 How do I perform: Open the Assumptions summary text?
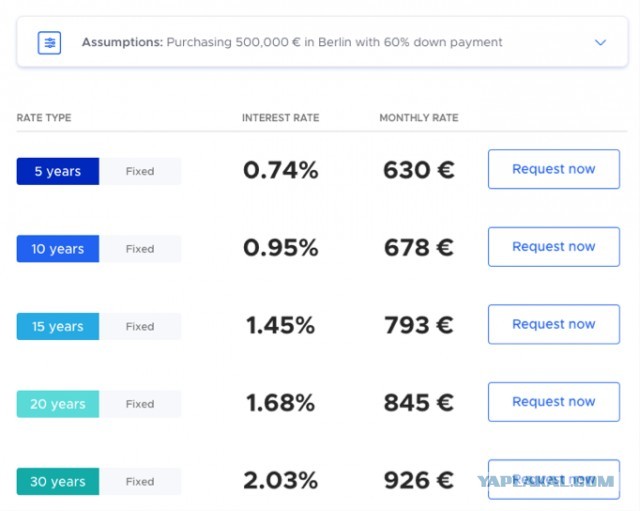(292, 42)
